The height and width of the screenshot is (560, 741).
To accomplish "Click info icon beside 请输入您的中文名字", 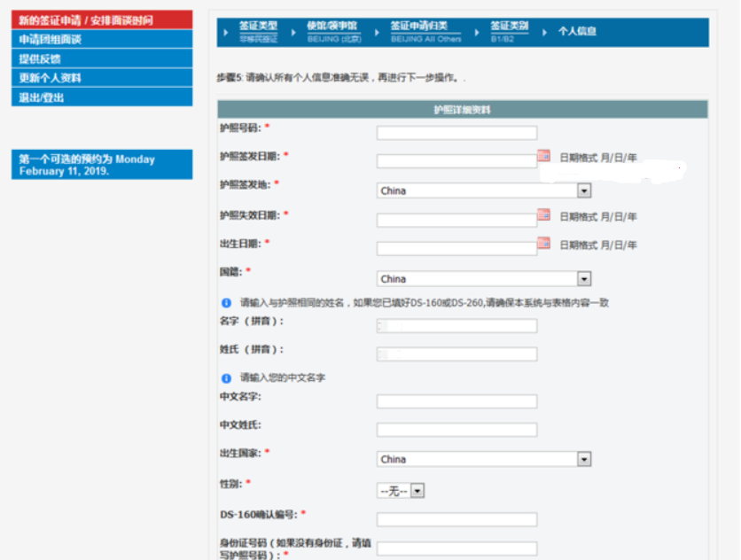I will tap(226, 378).
